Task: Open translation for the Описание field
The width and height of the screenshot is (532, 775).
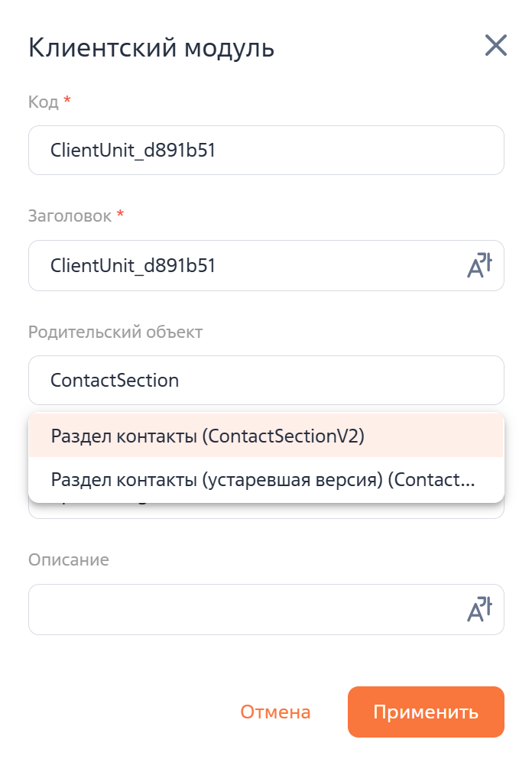Action: (x=479, y=610)
